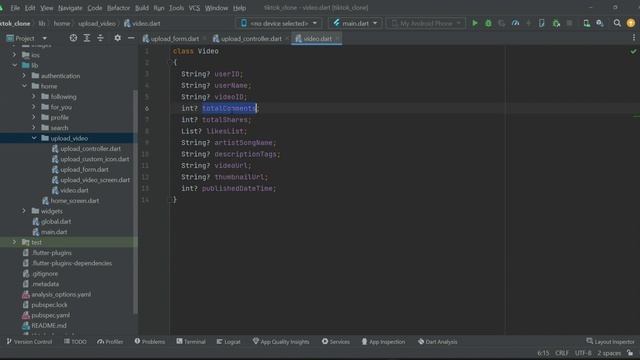Collapse the upload_video folder
The width and height of the screenshot is (640, 360).
click(34, 138)
